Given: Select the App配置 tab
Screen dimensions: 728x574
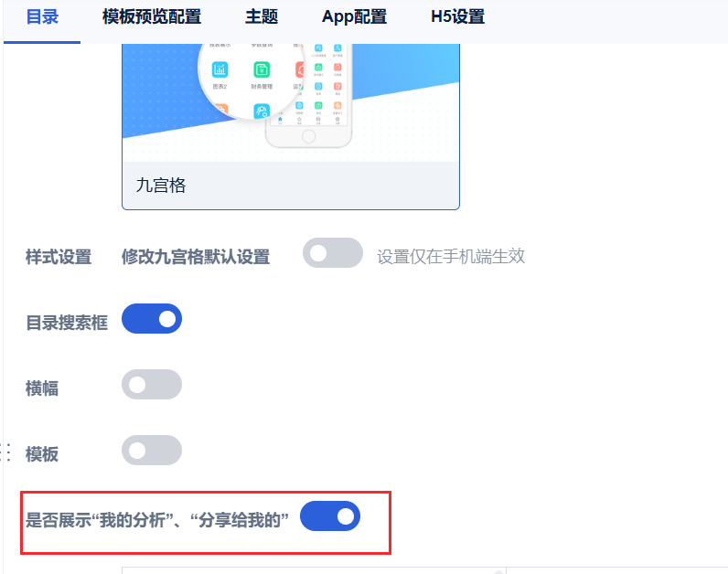Looking at the screenshot, I should (354, 17).
